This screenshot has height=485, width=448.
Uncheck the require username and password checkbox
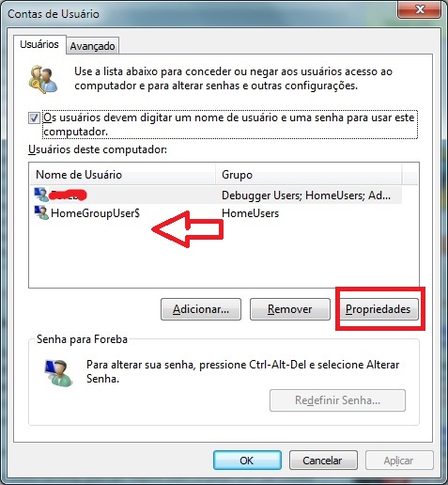coord(34,118)
